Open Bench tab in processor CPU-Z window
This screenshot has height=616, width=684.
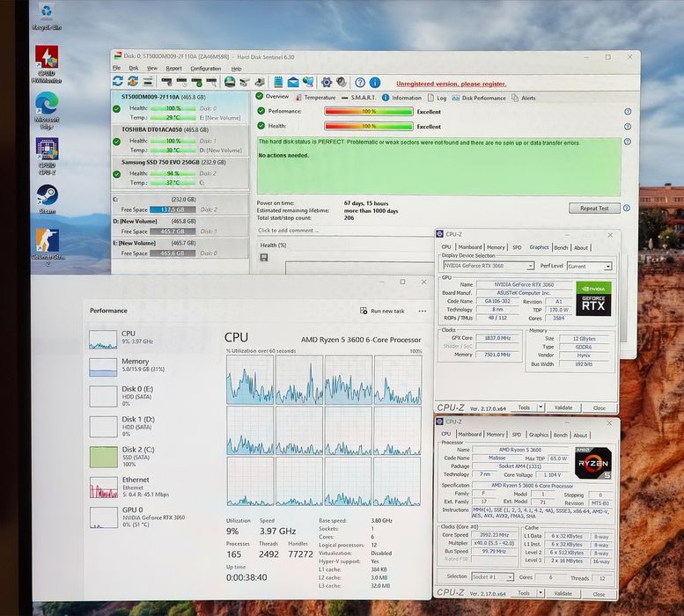coord(561,435)
